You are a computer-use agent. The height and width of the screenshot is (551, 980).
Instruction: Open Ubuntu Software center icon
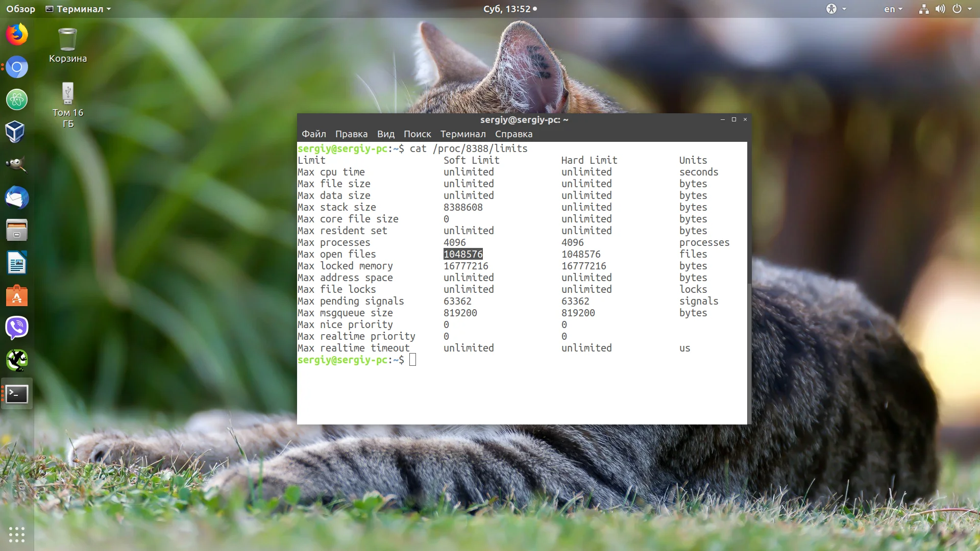click(17, 296)
